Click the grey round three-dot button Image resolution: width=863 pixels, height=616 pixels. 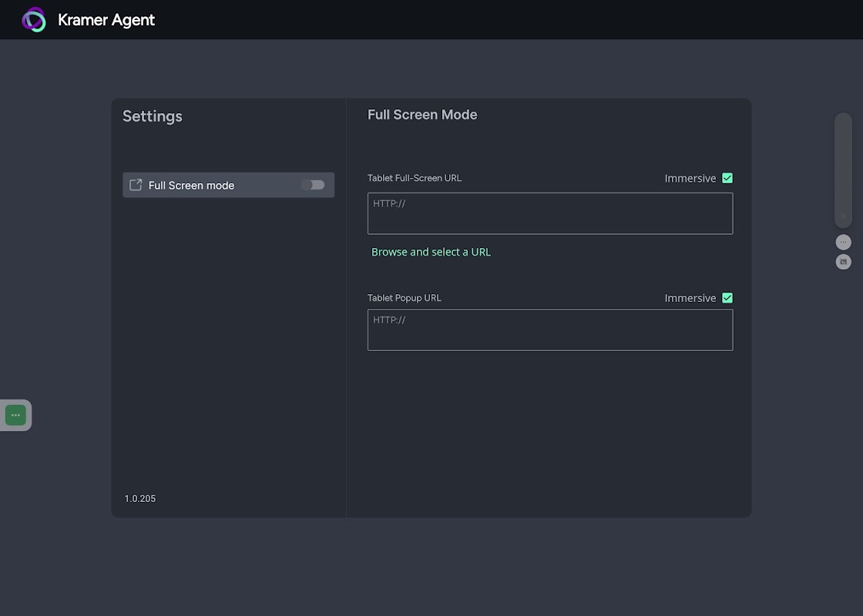843,242
